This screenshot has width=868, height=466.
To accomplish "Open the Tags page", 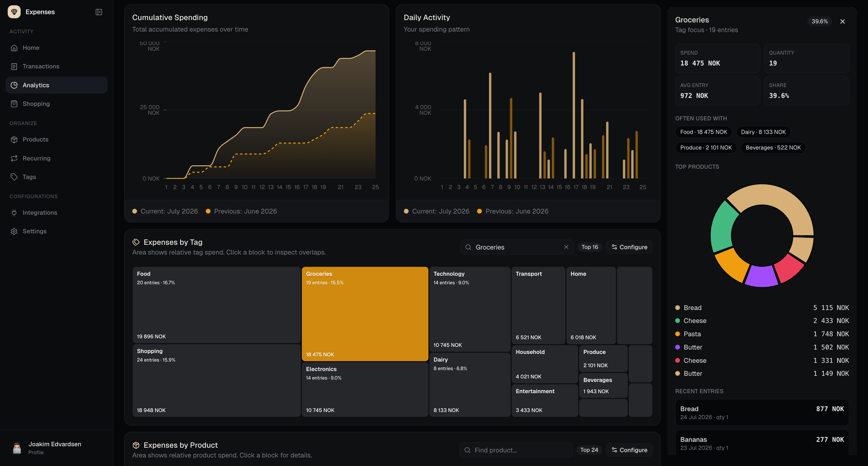I will pos(57,177).
